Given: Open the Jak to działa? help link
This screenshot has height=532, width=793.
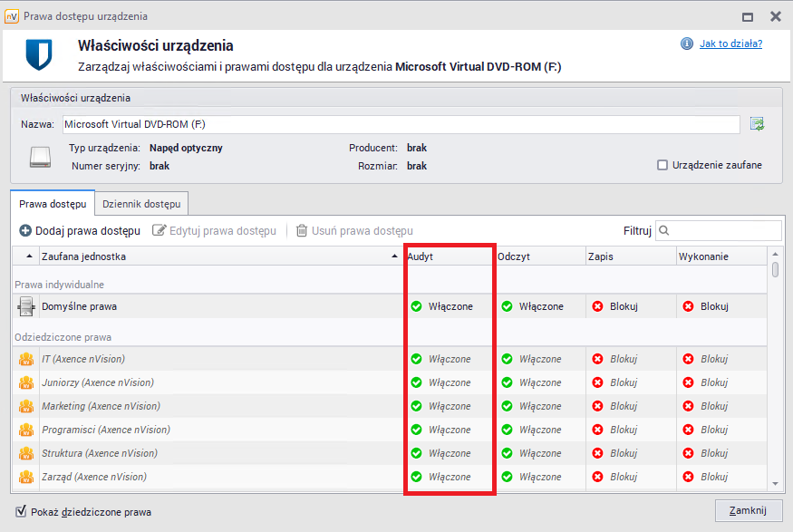Looking at the screenshot, I should [x=730, y=44].
